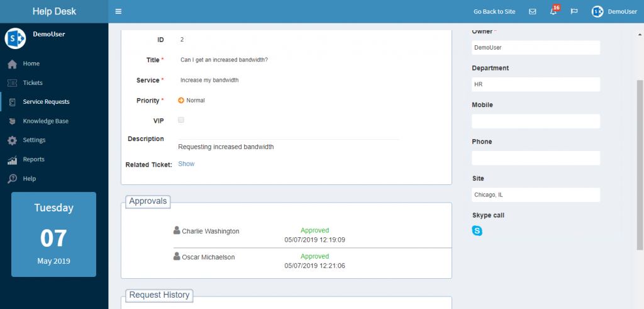
Task: Open Help in the sidebar menu
Action: [30, 179]
